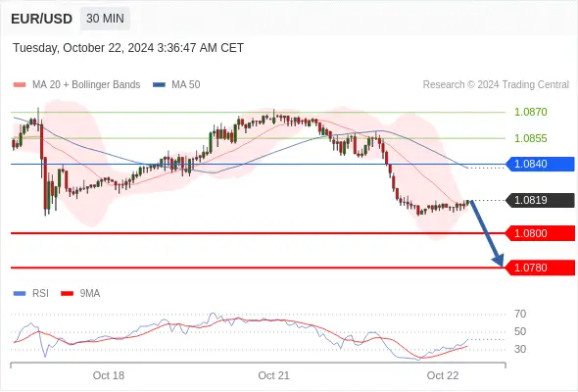Click the 1.0855 resistance level label
The width and height of the screenshot is (578, 392).
(530, 138)
